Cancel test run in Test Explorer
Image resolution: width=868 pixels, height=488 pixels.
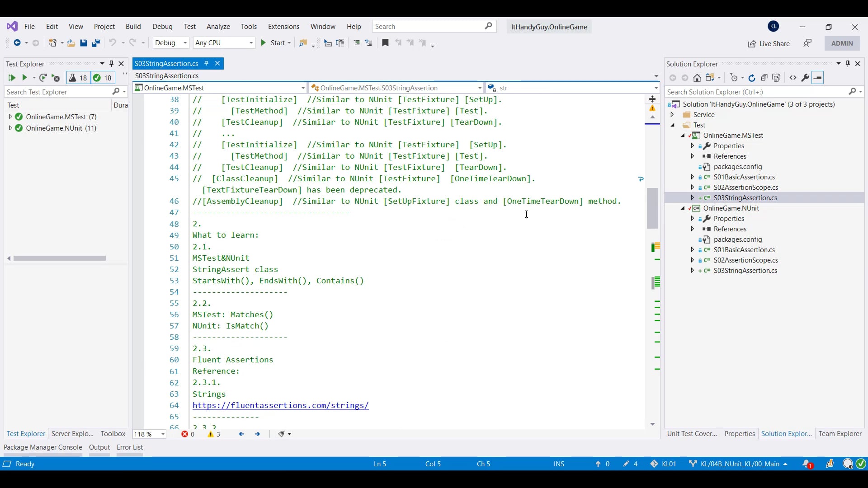coord(56,78)
